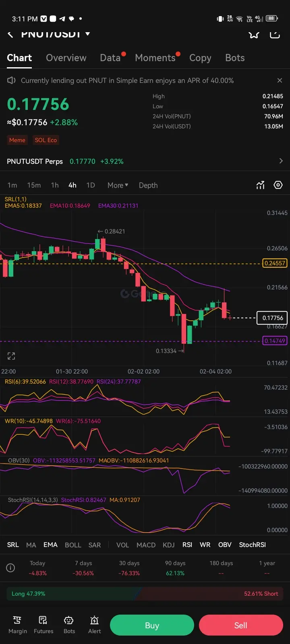The image size is (290, 644).
Task: Open the Moments tab
Action: tap(155, 58)
